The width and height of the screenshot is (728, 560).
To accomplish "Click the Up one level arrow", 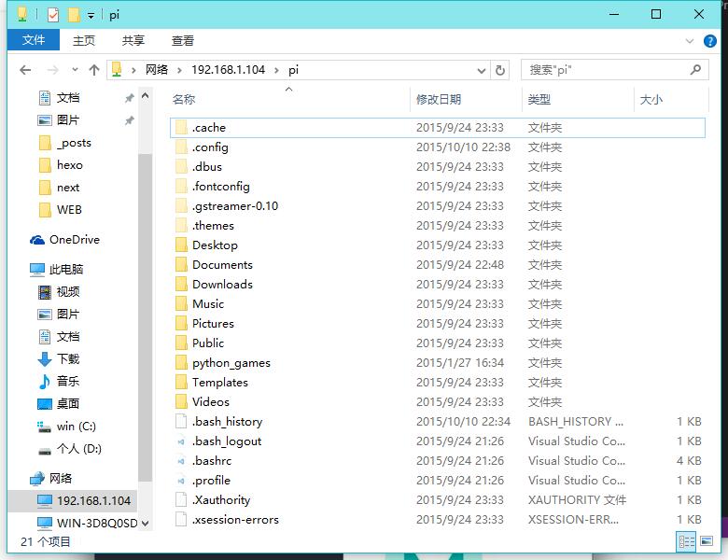I will click(x=93, y=70).
